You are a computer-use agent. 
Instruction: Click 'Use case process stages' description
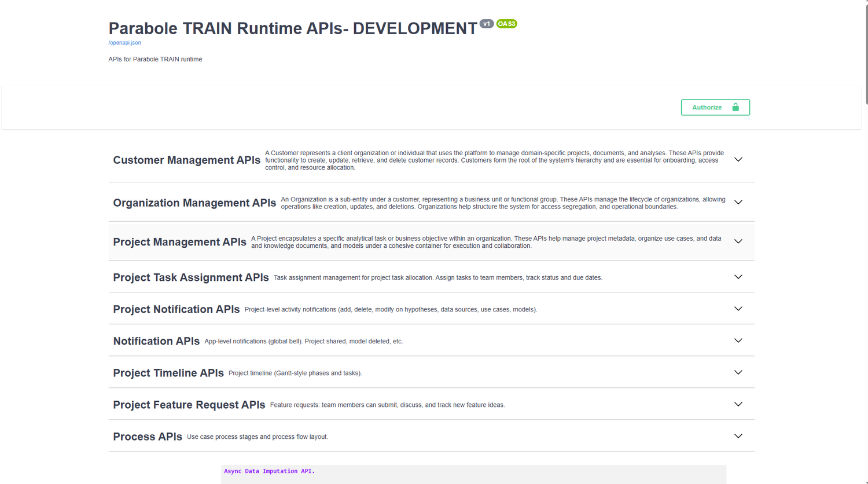[x=258, y=437]
